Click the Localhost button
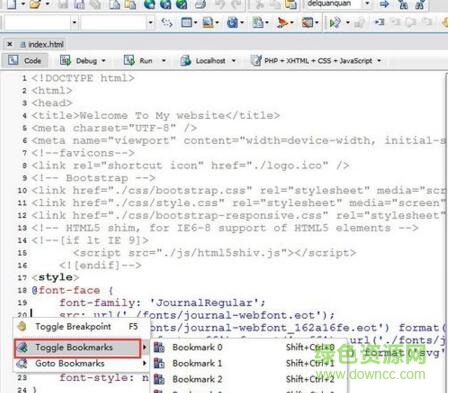449x393 pixels. [203, 61]
